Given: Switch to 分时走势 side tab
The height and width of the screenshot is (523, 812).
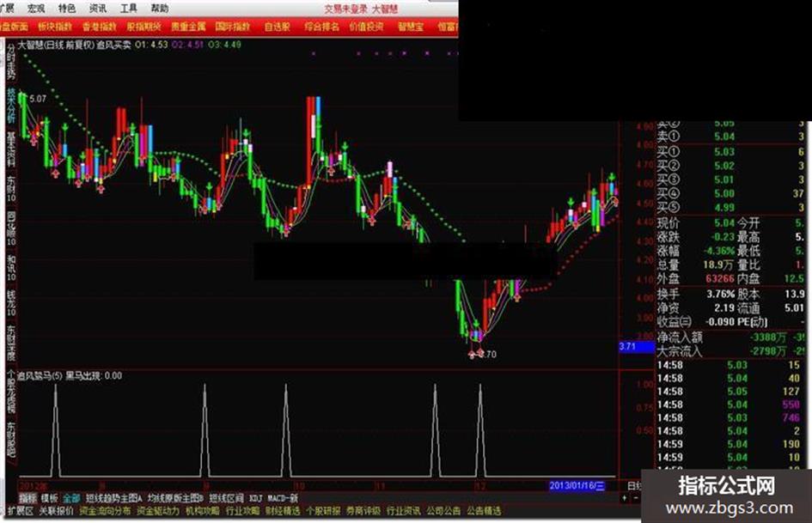Looking at the screenshot, I should pyautogui.click(x=11, y=61).
